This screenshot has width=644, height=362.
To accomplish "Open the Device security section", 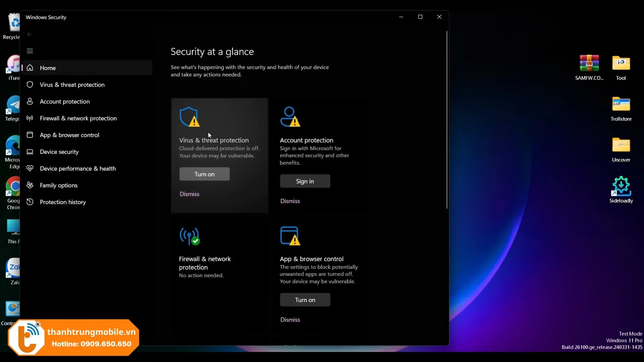I will (x=59, y=152).
